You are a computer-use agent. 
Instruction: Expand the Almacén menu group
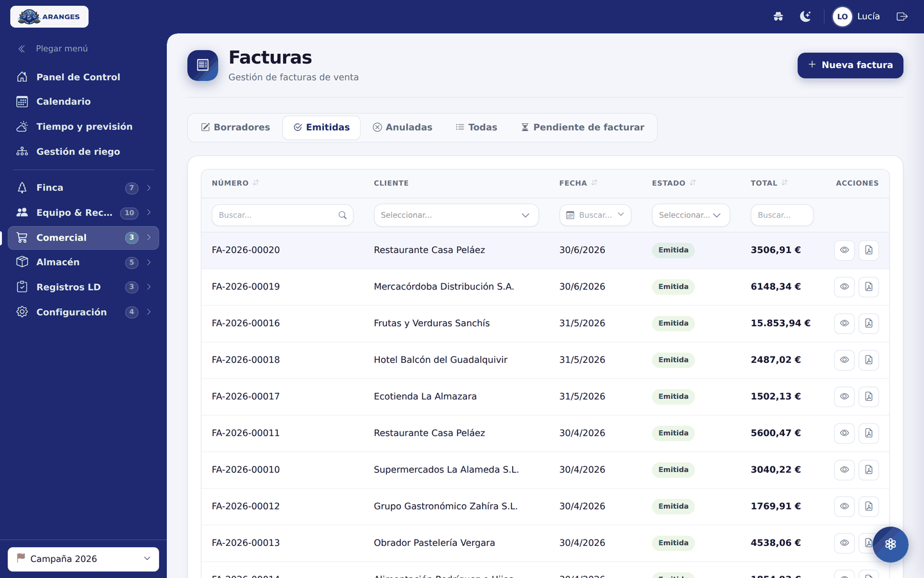point(83,262)
